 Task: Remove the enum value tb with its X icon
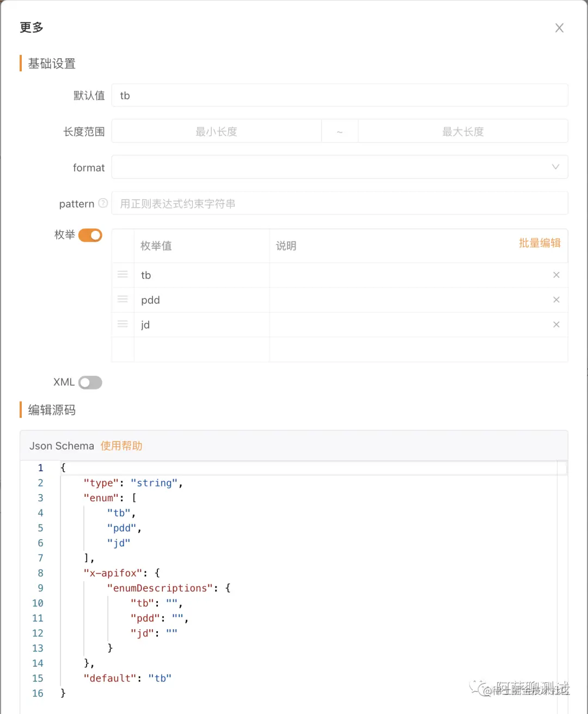(556, 275)
